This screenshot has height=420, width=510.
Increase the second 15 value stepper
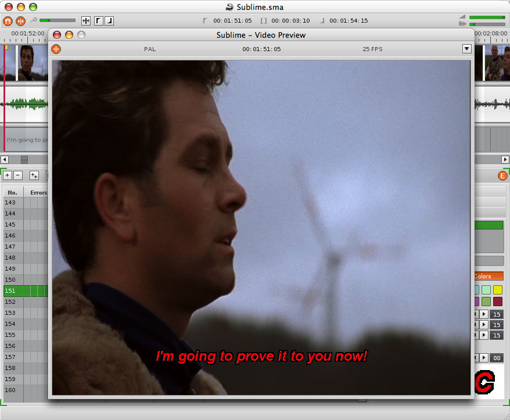[x=484, y=325]
